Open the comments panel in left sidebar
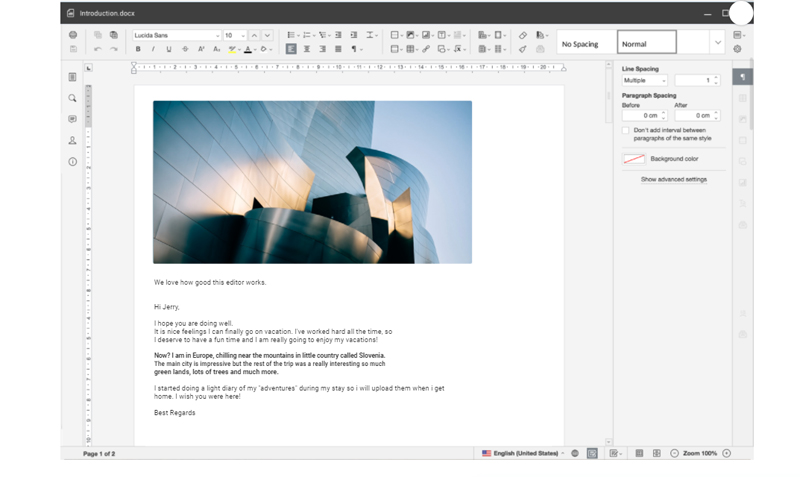This screenshot has width=800, height=477. pyautogui.click(x=72, y=119)
